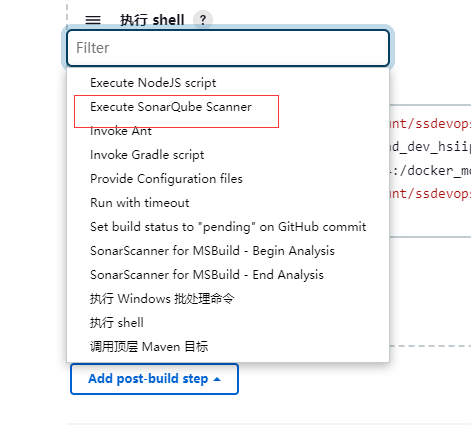The image size is (471, 428).
Task: Click the dev_hsii line in the shell command box
Action: 430,147
